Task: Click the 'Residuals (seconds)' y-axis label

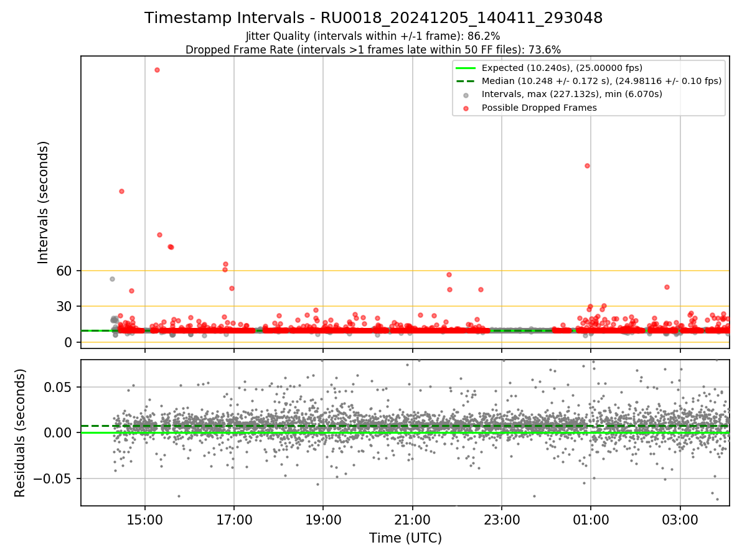Action: pyautogui.click(x=20, y=432)
